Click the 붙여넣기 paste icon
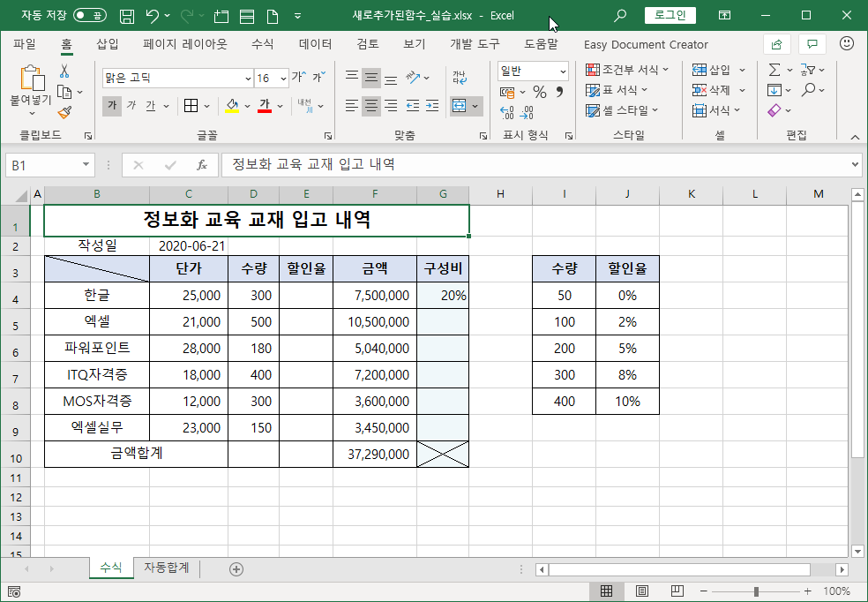 (x=32, y=78)
